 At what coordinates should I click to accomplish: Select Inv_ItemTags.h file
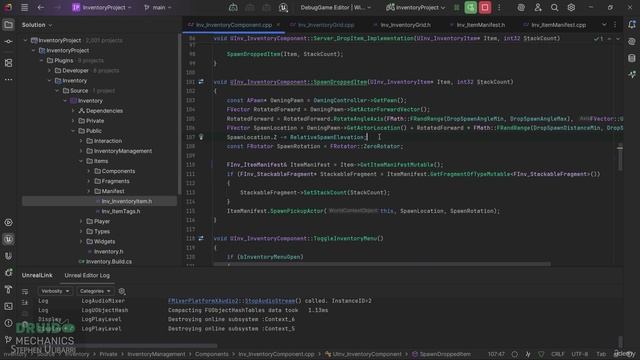point(120,211)
